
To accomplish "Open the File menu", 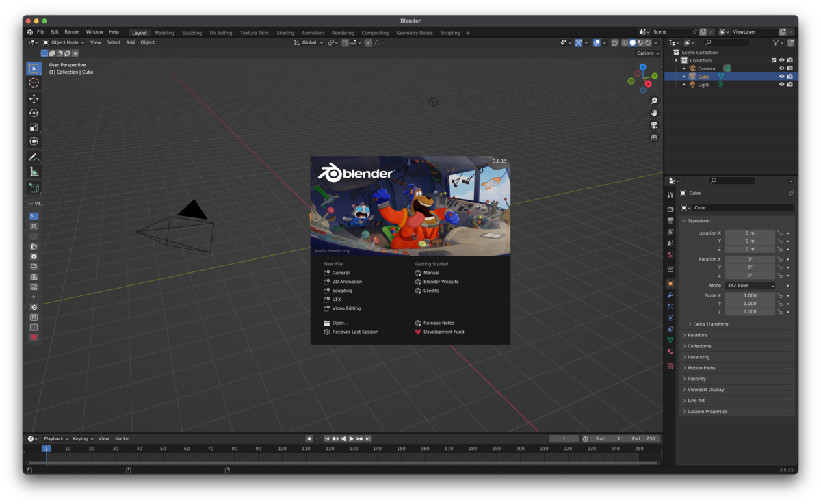I will [x=40, y=32].
